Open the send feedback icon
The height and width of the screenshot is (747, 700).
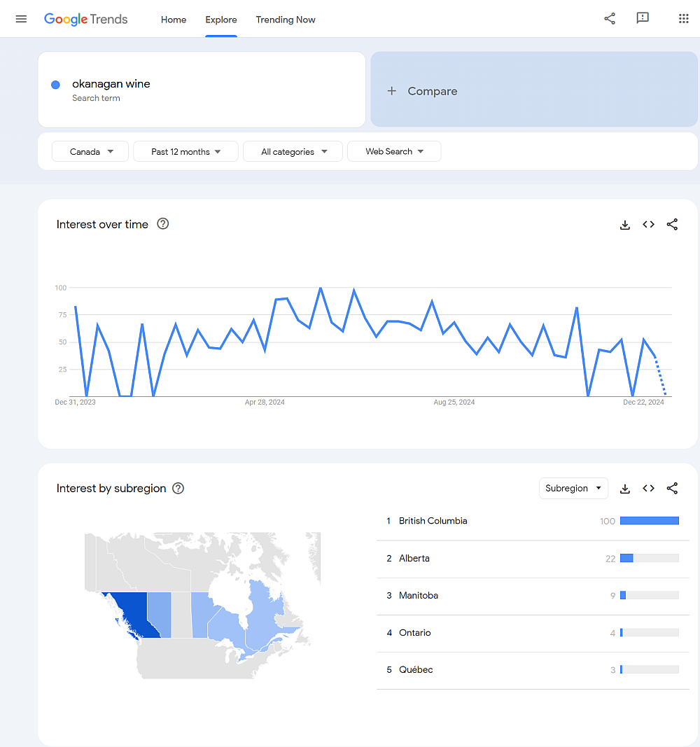point(642,19)
